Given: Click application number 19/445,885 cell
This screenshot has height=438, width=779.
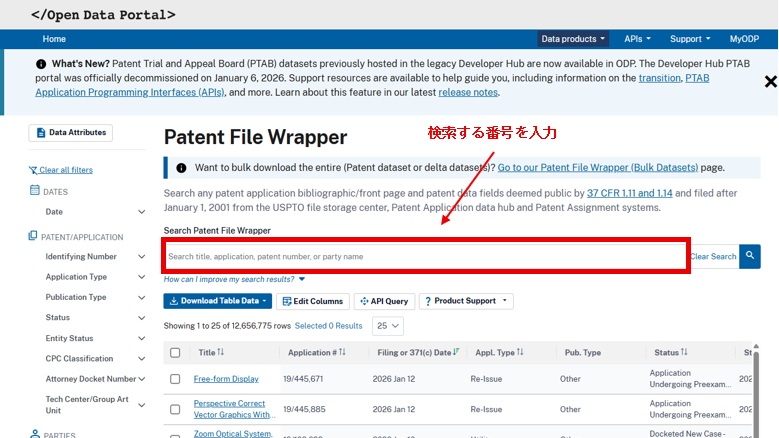Looking at the screenshot, I should click(x=304, y=409).
